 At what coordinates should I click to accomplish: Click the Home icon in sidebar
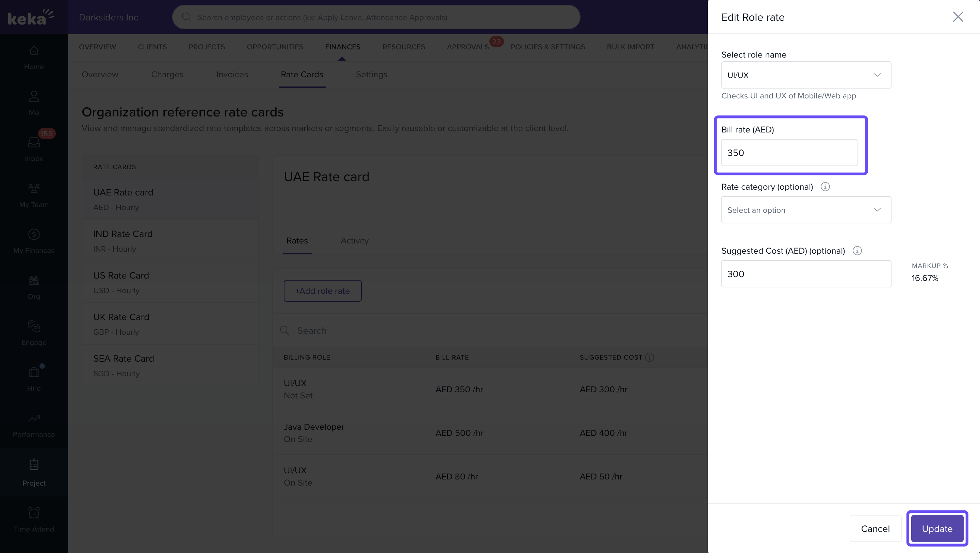click(x=34, y=51)
